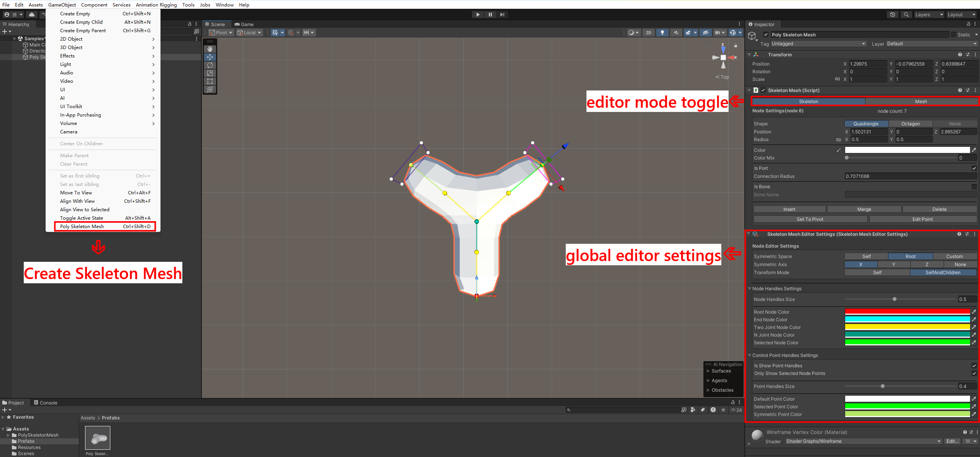The image size is (980, 457).
Task: Mute audio in the Scene view toolbar
Action: [x=676, y=33]
